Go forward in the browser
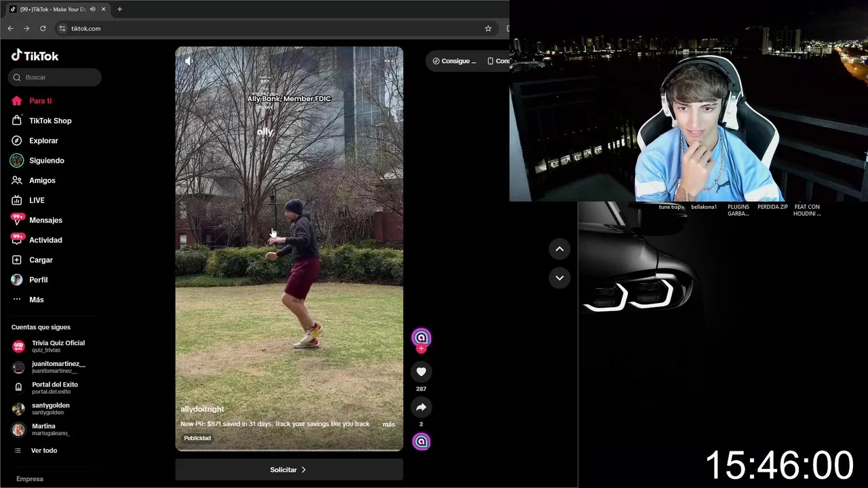The image size is (868, 488). [x=26, y=28]
